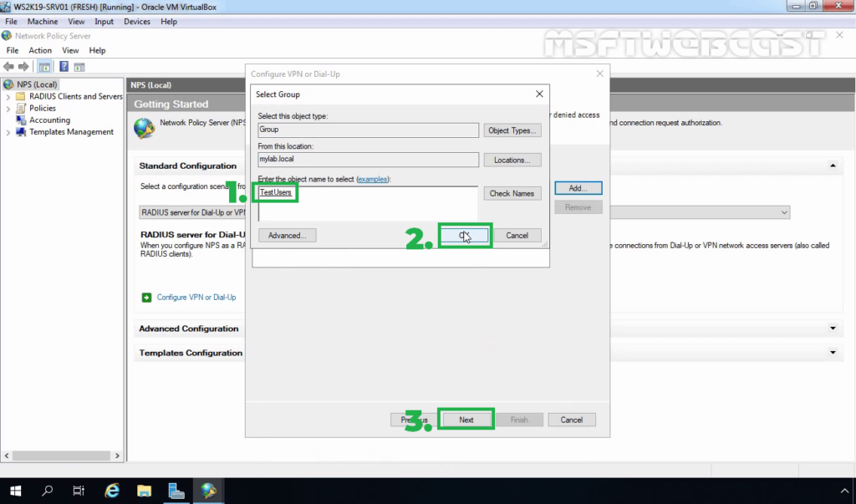856x504 pixels.
Task: Click the RADIUS Clients and Servers folder icon
Action: pyautogui.click(x=21, y=96)
